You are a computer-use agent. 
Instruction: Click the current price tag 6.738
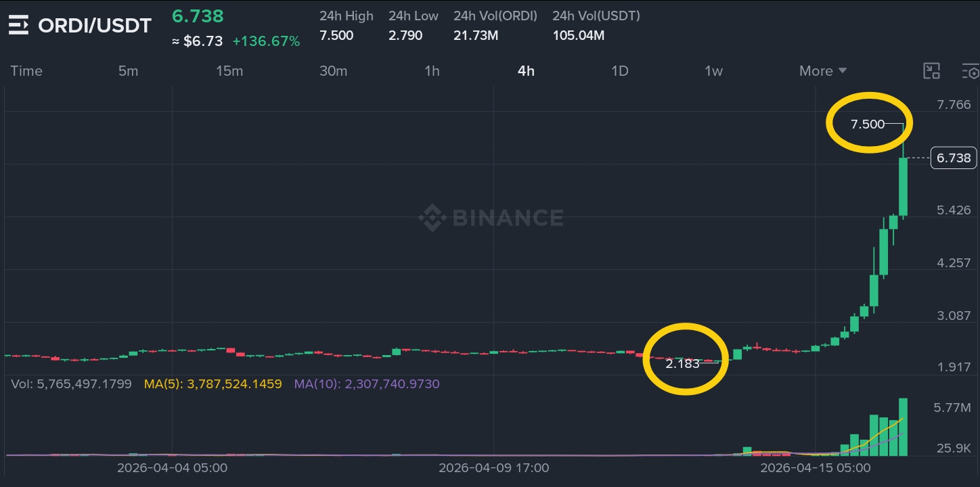pyautogui.click(x=954, y=158)
